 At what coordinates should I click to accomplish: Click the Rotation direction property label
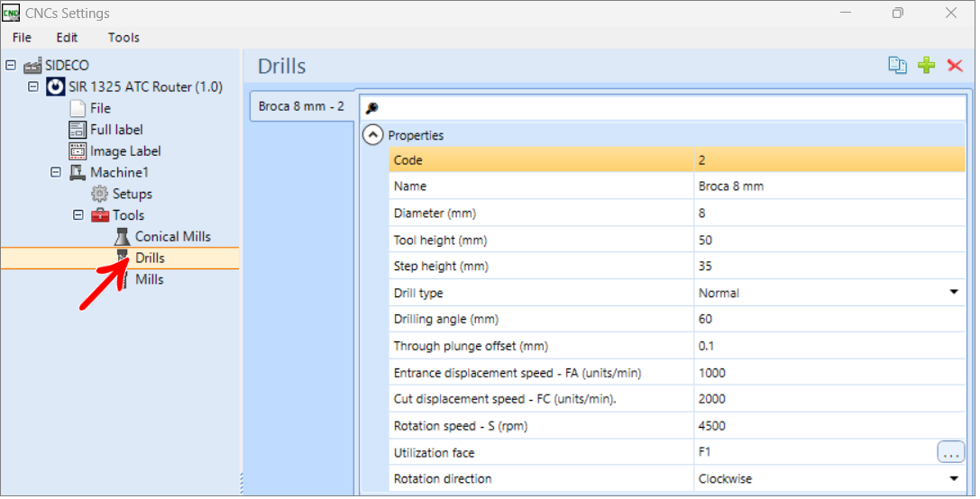443,479
